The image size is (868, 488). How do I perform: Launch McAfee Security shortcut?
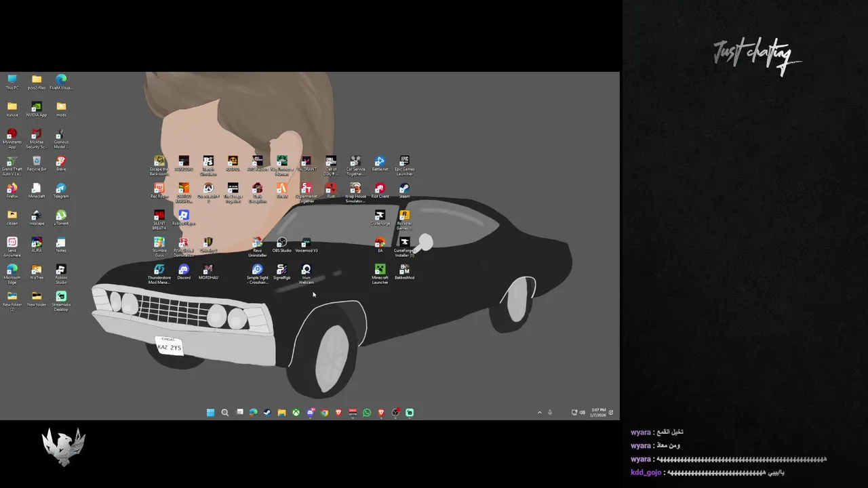click(37, 139)
